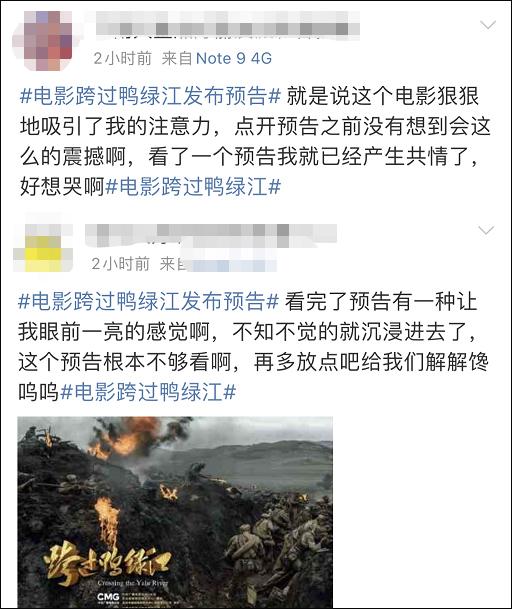Click the Crossing the Yalu River subtitle
This screenshot has height=609, width=512.
coord(133,583)
